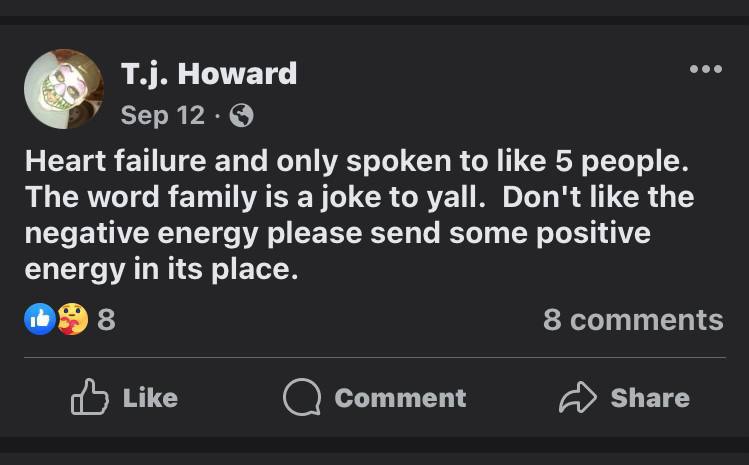Screen dimensions: 749x465
Task: Click the Share arrow icon
Action: (x=577, y=398)
